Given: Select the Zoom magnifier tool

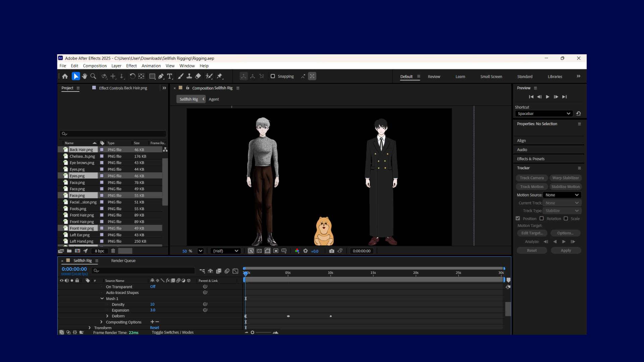Looking at the screenshot, I should pos(93,76).
